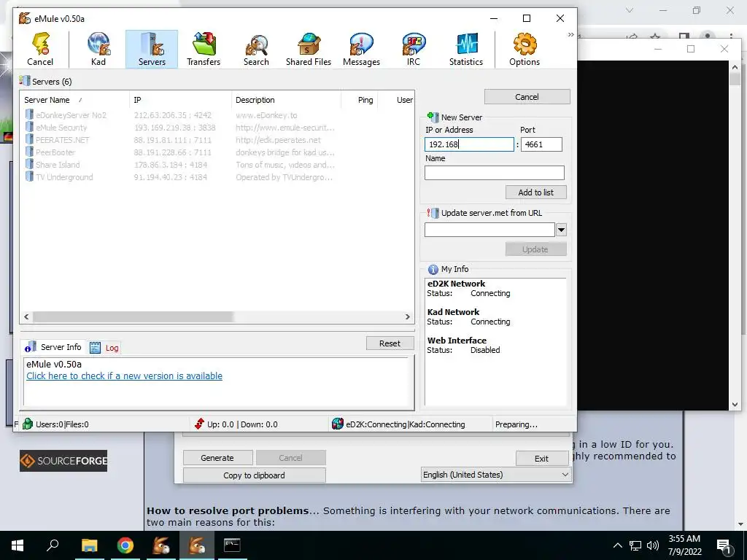Open the Messages toolbar icon
The image size is (747, 560).
361,49
